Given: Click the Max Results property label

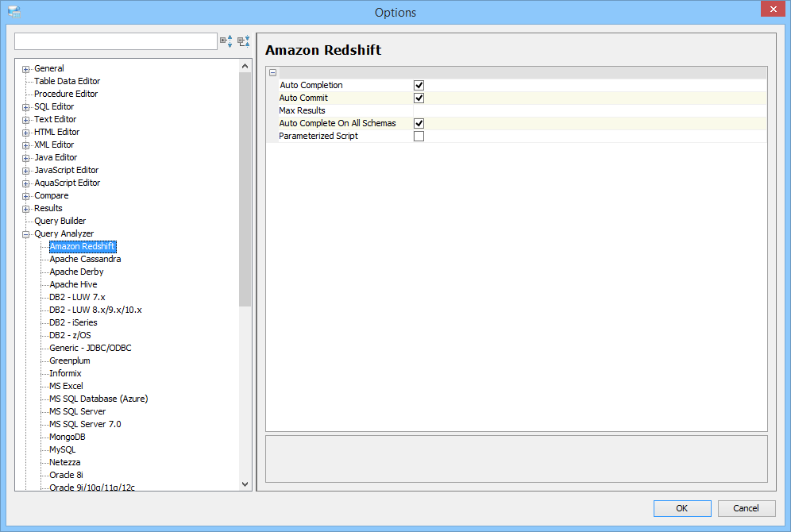Looking at the screenshot, I should [x=302, y=110].
